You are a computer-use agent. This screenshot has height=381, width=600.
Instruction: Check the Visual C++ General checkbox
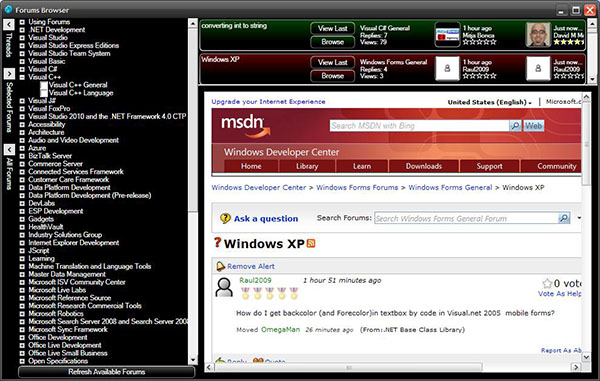tap(44, 85)
